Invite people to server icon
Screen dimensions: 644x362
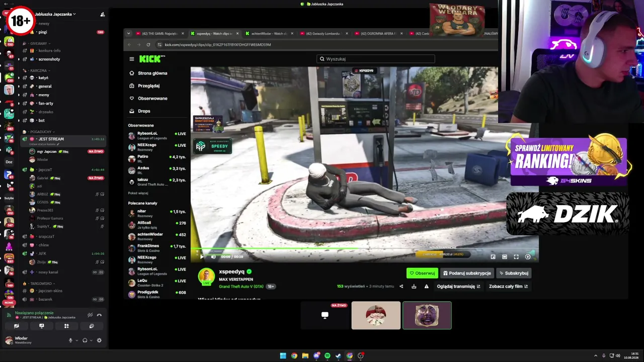click(102, 14)
